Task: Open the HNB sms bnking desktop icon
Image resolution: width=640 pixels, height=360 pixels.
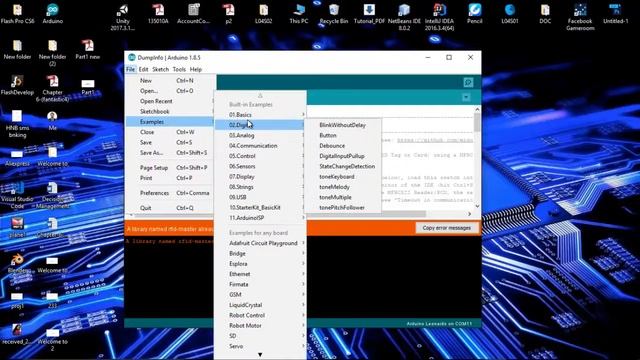Action: point(17,124)
